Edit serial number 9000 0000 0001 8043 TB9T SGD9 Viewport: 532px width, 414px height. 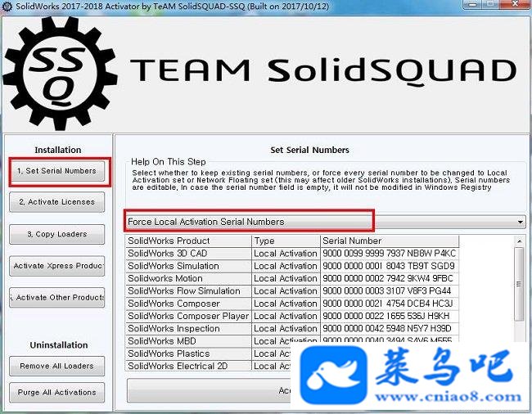390,266
